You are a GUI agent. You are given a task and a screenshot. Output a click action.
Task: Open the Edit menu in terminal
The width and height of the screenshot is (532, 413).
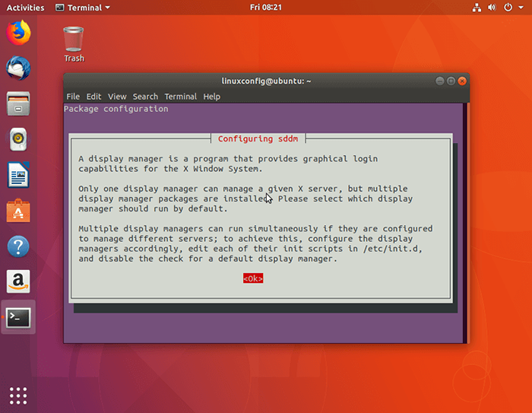click(x=93, y=97)
